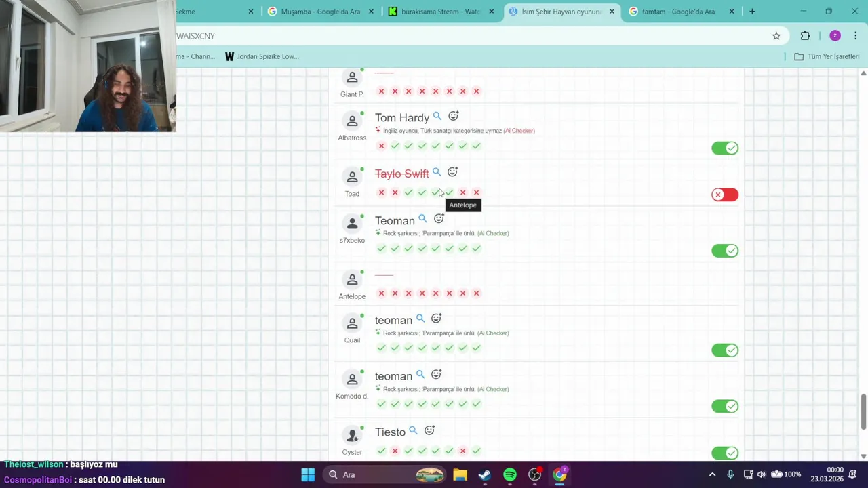Add emoji reaction to s7xbeko's Teoman answer
The width and height of the screenshot is (868, 488).
click(439, 219)
